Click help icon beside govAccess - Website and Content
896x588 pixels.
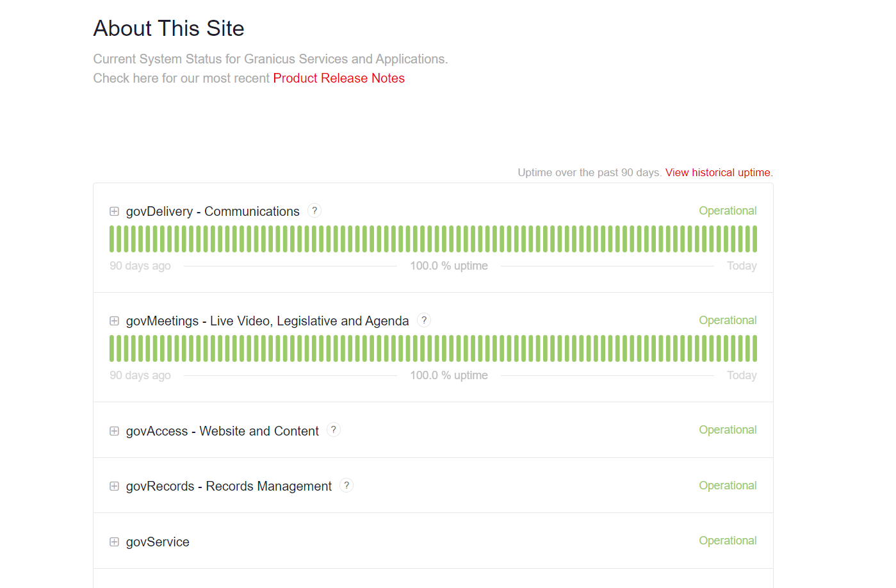point(334,430)
